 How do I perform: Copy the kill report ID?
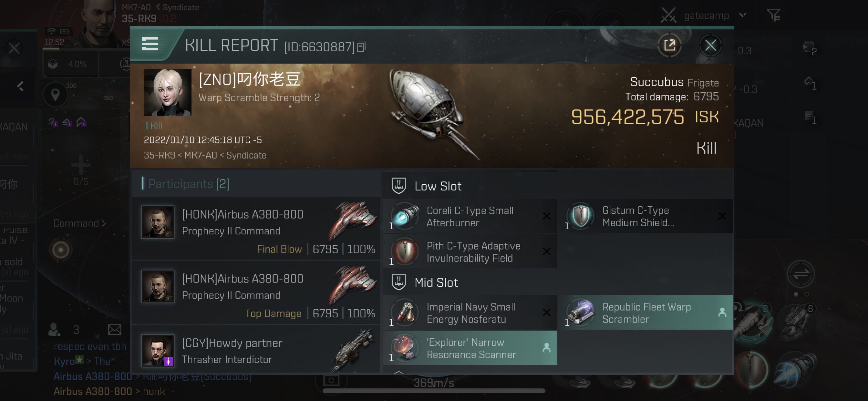(x=361, y=46)
